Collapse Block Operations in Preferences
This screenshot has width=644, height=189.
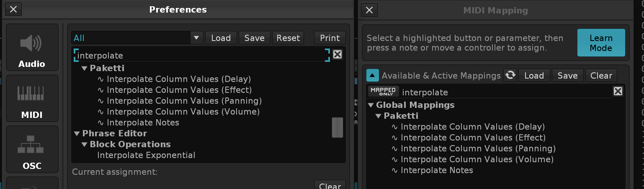pyautogui.click(x=84, y=145)
